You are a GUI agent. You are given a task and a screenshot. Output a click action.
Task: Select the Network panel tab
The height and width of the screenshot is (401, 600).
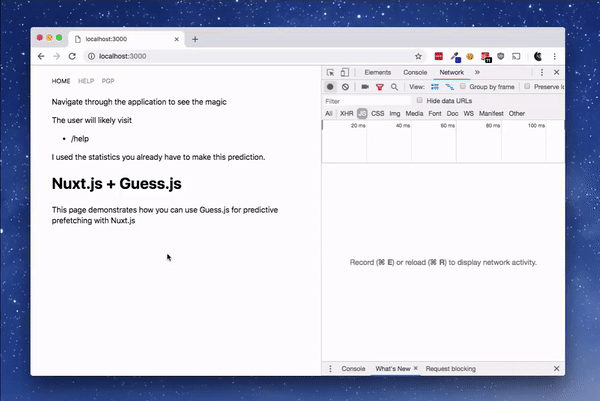[452, 72]
